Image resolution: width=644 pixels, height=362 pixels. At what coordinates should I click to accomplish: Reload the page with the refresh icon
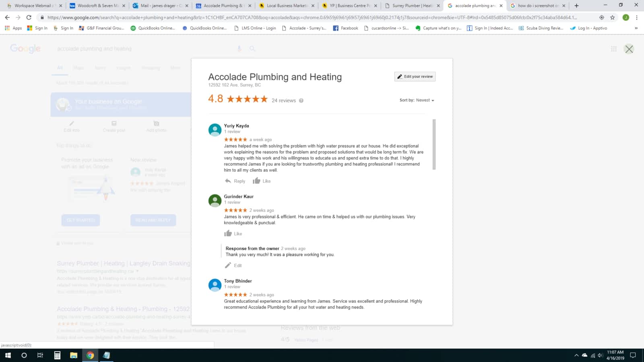[x=29, y=17]
